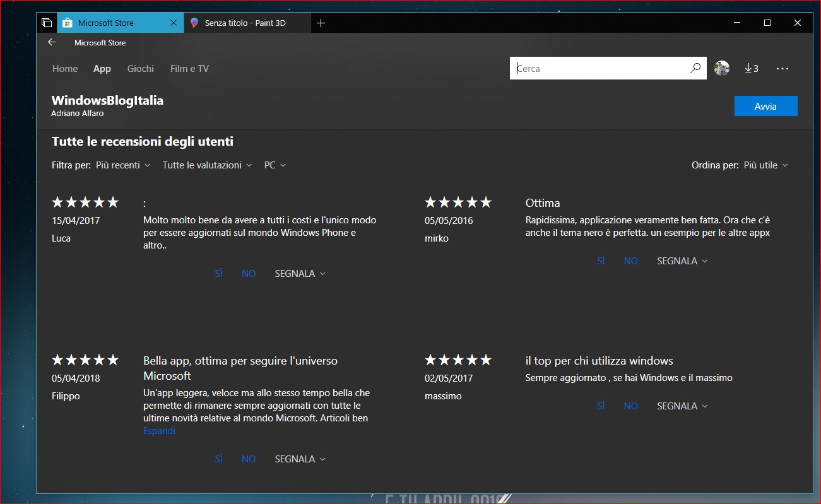Click the reviewer name mirko
Viewport: 821px width, 504px height.
pos(437,238)
